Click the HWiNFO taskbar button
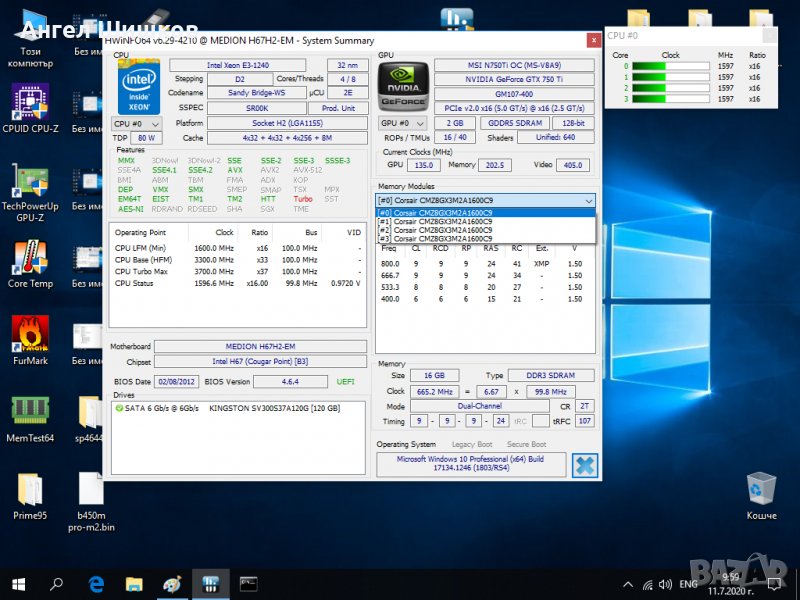The image size is (800, 600). coord(211,584)
